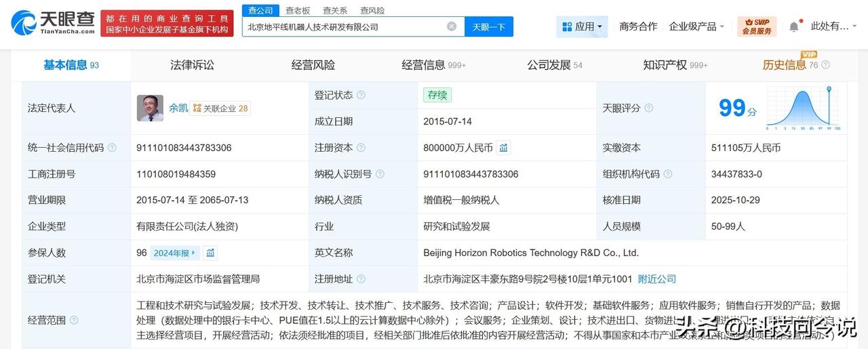The height and width of the screenshot is (349, 868).
Task: Click the 天眼一下 search button
Action: (489, 26)
